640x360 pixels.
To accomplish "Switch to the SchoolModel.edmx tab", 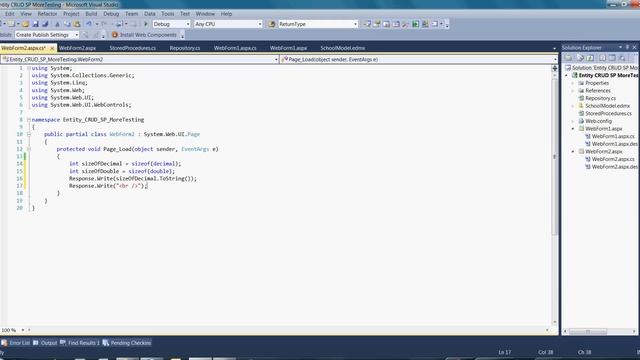I will [342, 48].
